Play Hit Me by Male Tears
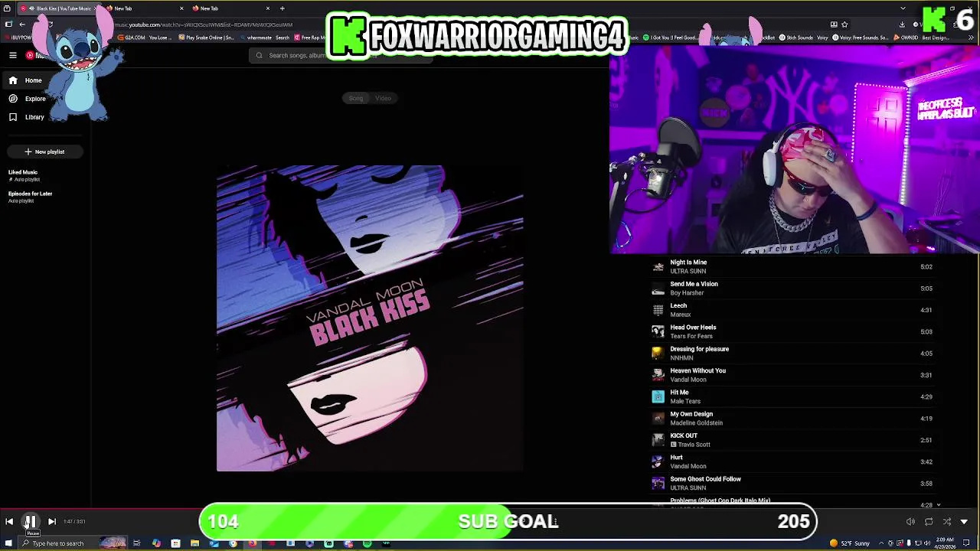 point(792,396)
